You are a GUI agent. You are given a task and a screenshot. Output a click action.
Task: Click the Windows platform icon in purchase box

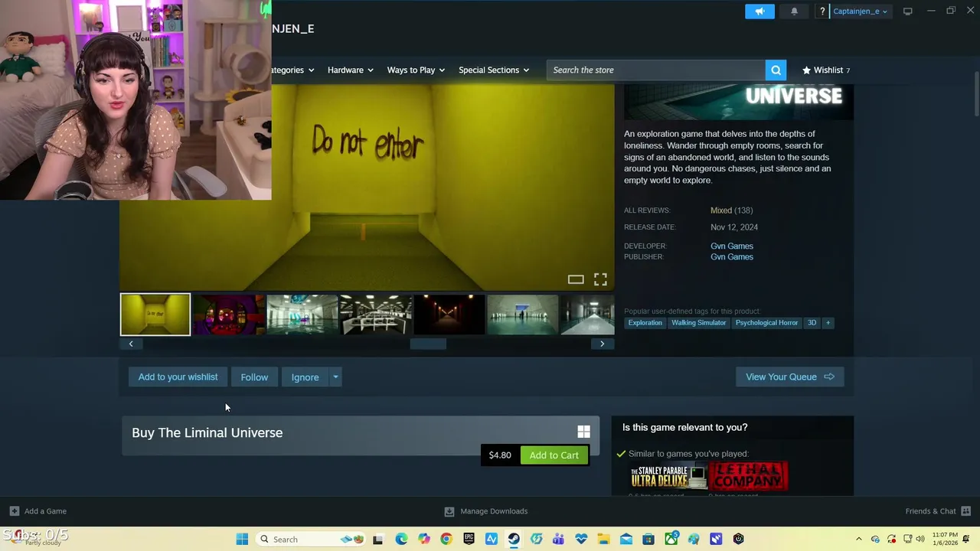point(583,432)
